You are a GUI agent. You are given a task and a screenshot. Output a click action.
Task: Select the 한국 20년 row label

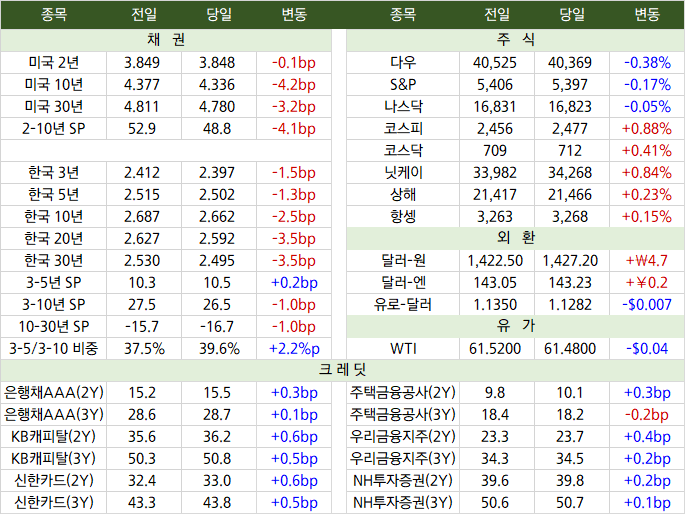(x=54, y=239)
